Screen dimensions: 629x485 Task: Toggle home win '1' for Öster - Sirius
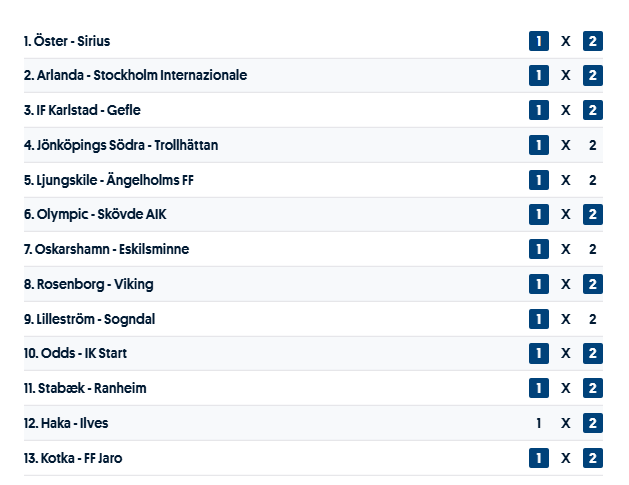pos(539,41)
